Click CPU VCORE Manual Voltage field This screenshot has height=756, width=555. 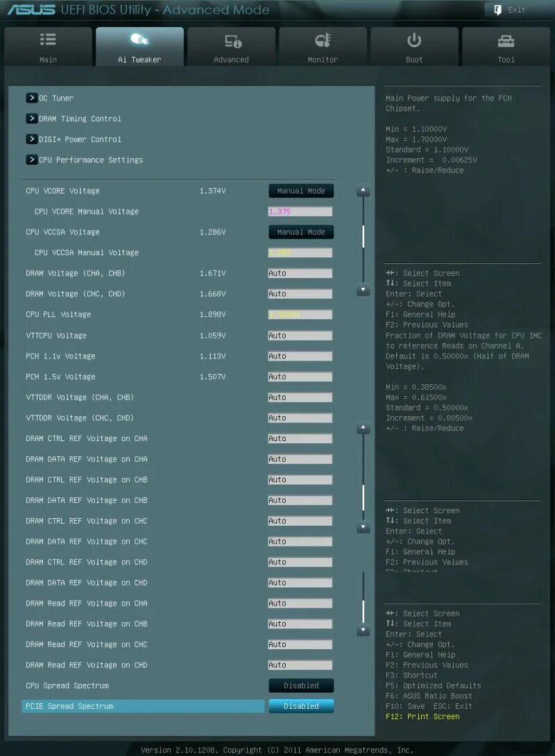(x=300, y=212)
